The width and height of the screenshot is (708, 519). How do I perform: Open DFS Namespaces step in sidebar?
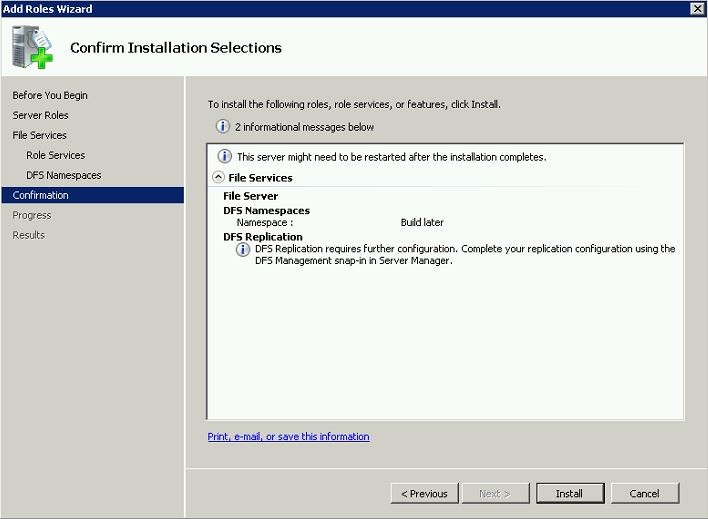click(x=63, y=175)
